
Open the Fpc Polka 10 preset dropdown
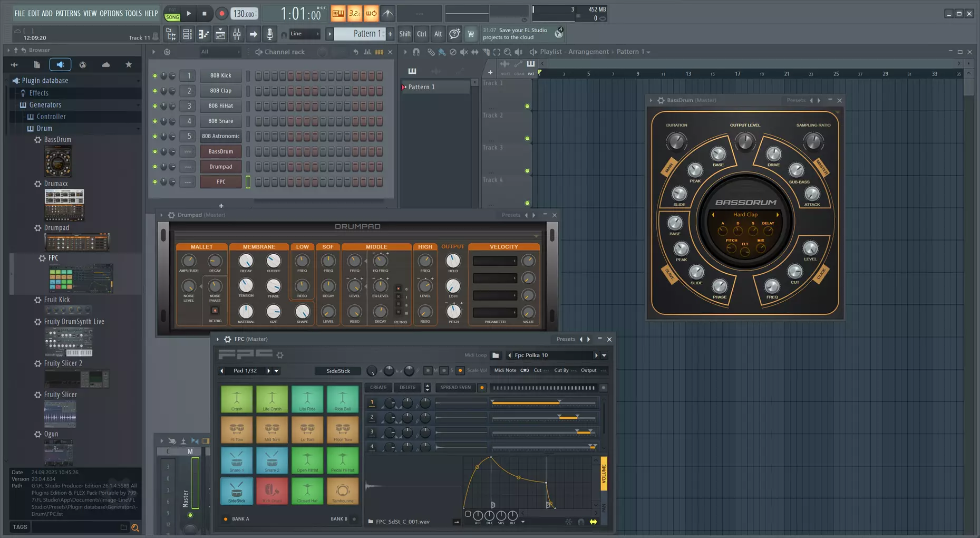pos(604,356)
